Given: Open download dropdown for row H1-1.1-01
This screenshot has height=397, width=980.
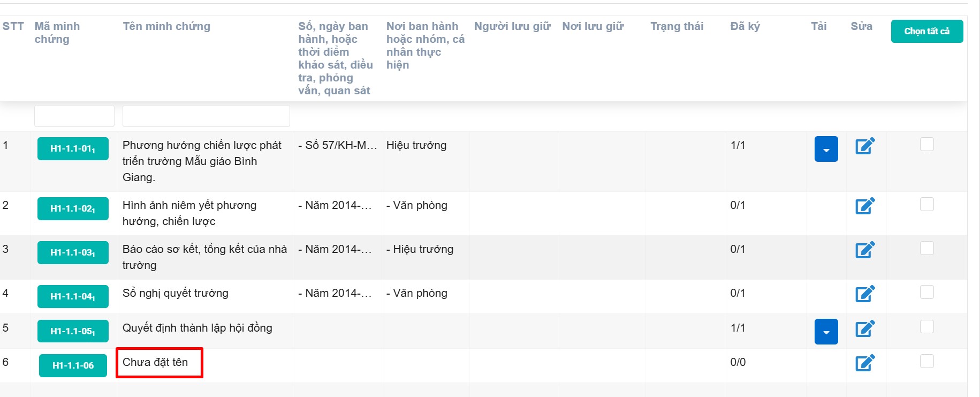Looking at the screenshot, I should (826, 149).
